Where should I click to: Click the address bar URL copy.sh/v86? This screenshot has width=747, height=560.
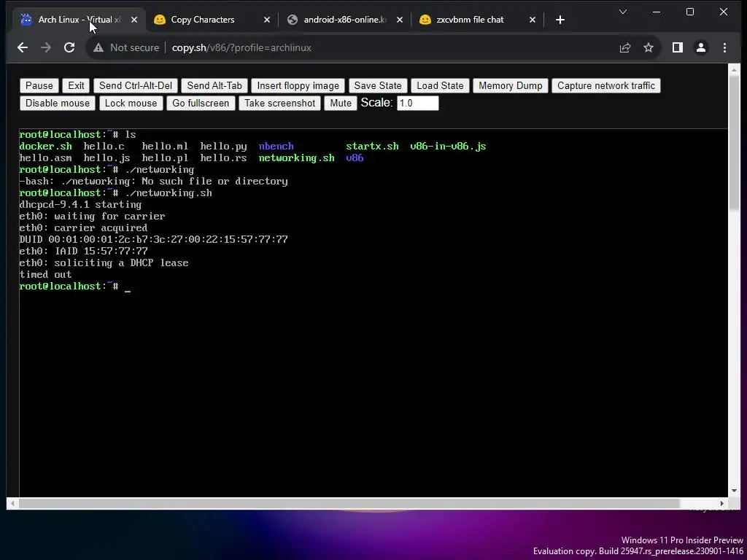coord(241,47)
